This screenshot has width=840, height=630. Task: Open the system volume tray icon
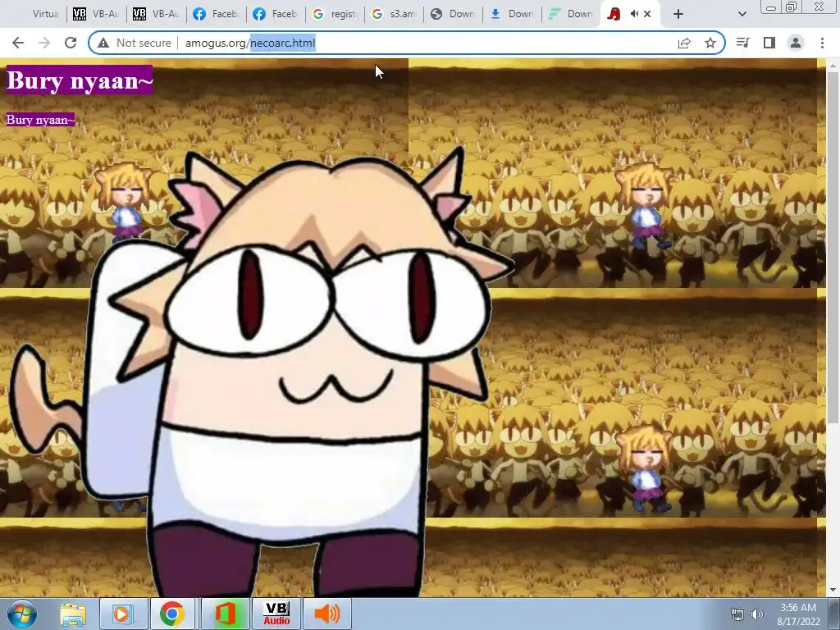(757, 614)
